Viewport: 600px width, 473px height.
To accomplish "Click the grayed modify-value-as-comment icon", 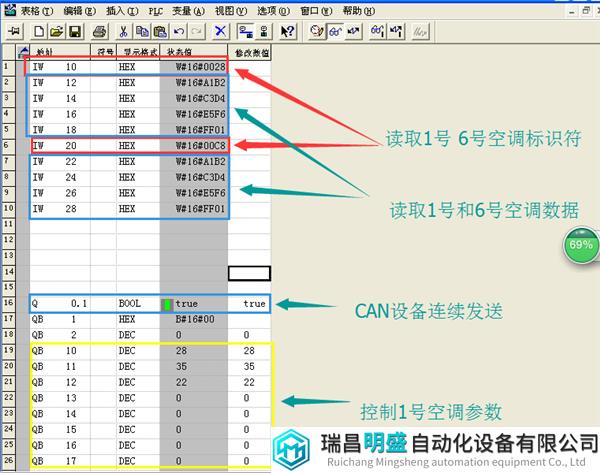I will tap(421, 31).
